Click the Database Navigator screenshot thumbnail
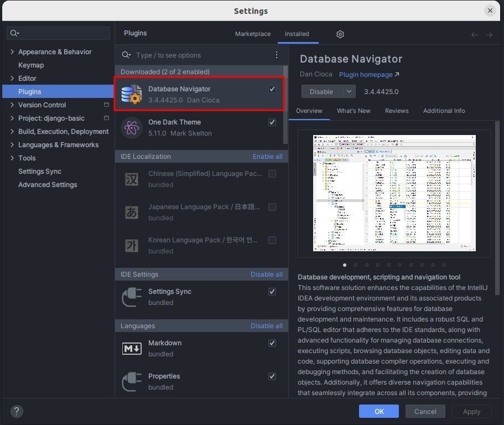This screenshot has width=504, height=425. click(394, 193)
